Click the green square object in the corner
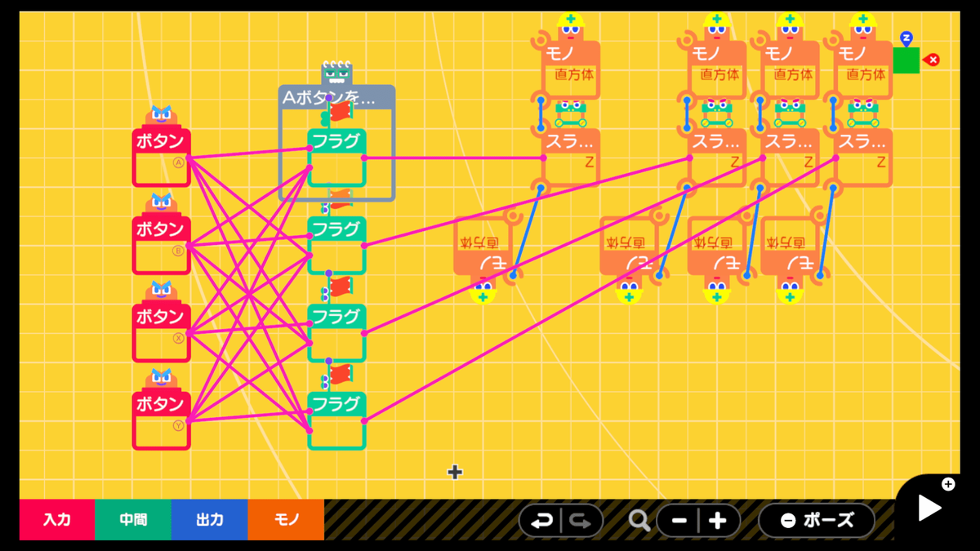The height and width of the screenshot is (551, 980). tap(906, 60)
